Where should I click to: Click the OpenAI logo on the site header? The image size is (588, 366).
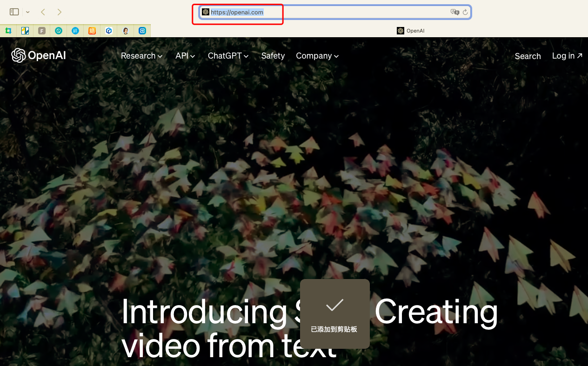point(39,56)
